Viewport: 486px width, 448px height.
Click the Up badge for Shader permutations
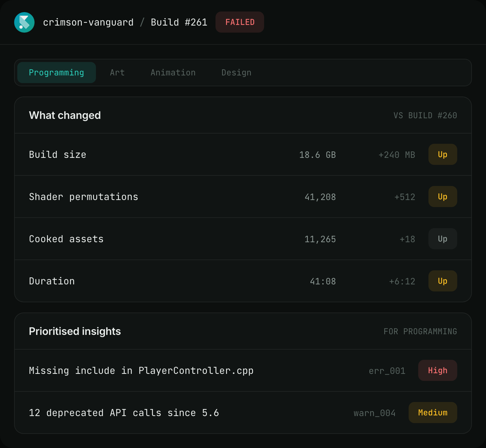click(443, 197)
